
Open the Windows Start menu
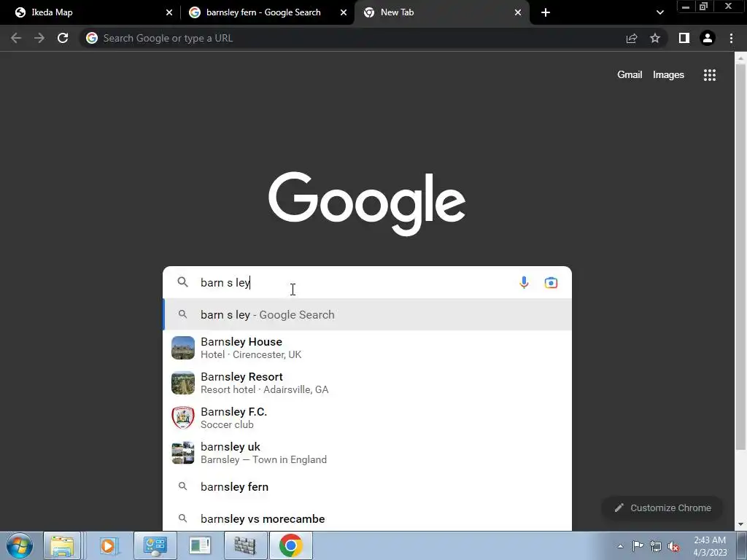[x=20, y=545]
